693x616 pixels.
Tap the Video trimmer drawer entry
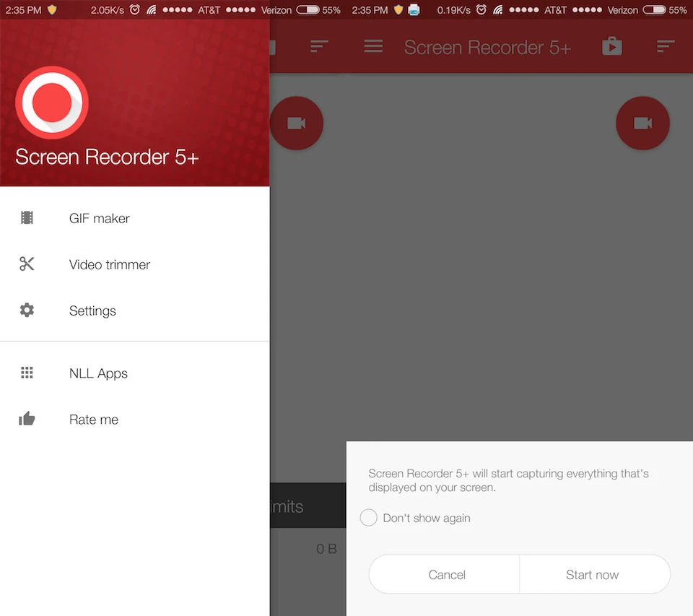[x=109, y=264]
